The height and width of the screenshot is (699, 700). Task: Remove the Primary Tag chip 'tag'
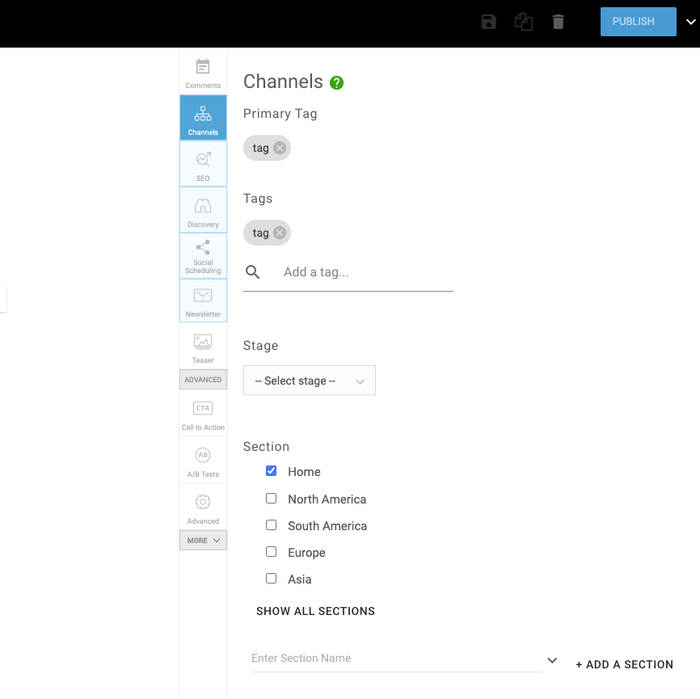(x=280, y=148)
